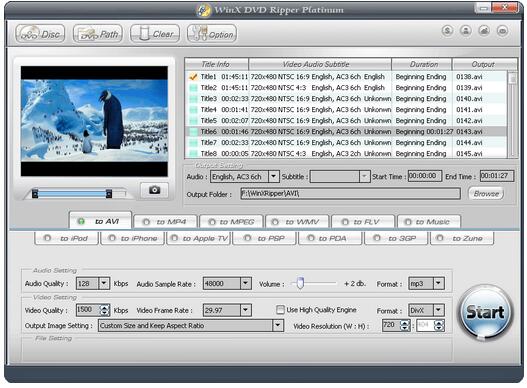Select the to Zune tab
527x388 pixels.
pos(462,238)
